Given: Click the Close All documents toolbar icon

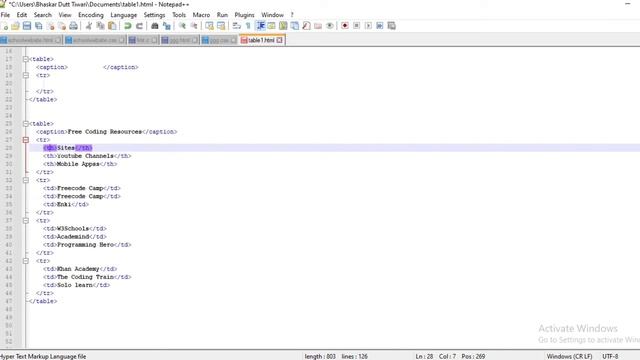Looking at the screenshot, I should point(62,26).
